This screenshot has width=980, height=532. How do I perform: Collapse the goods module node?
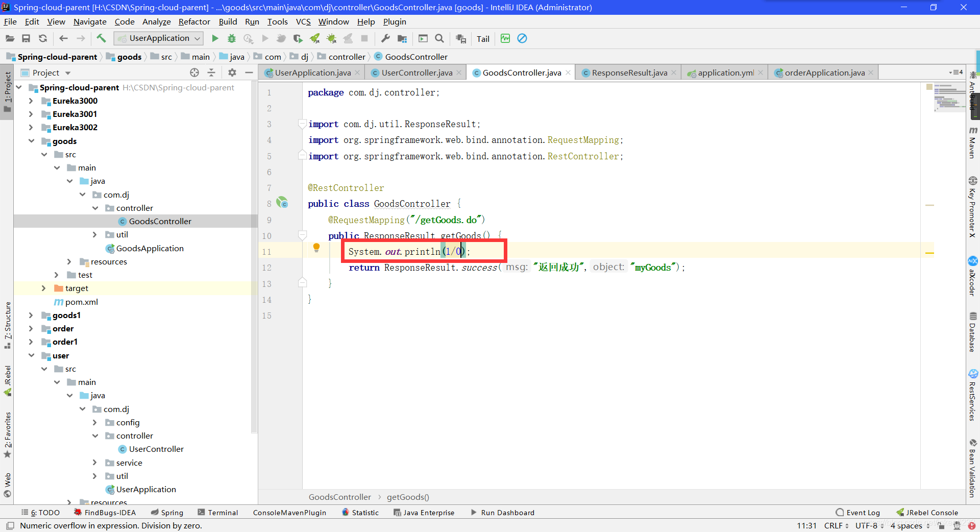(31, 141)
